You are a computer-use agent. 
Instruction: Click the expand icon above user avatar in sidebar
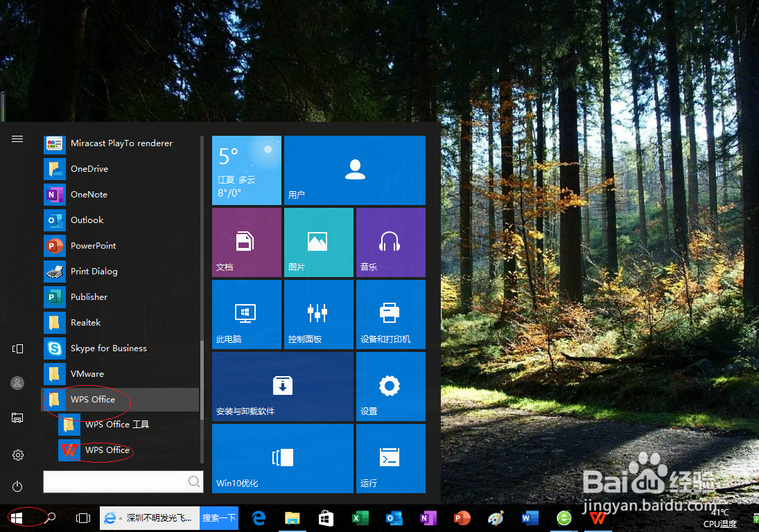click(17, 348)
